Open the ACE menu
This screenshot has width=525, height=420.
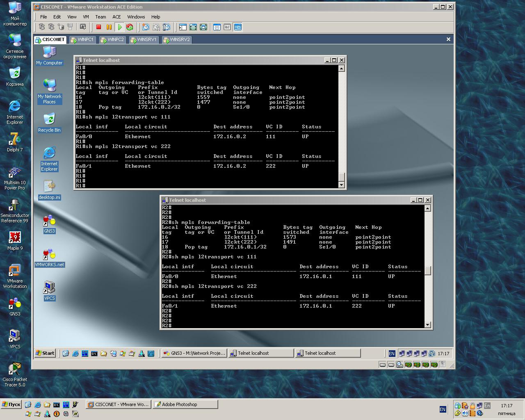pyautogui.click(x=116, y=17)
